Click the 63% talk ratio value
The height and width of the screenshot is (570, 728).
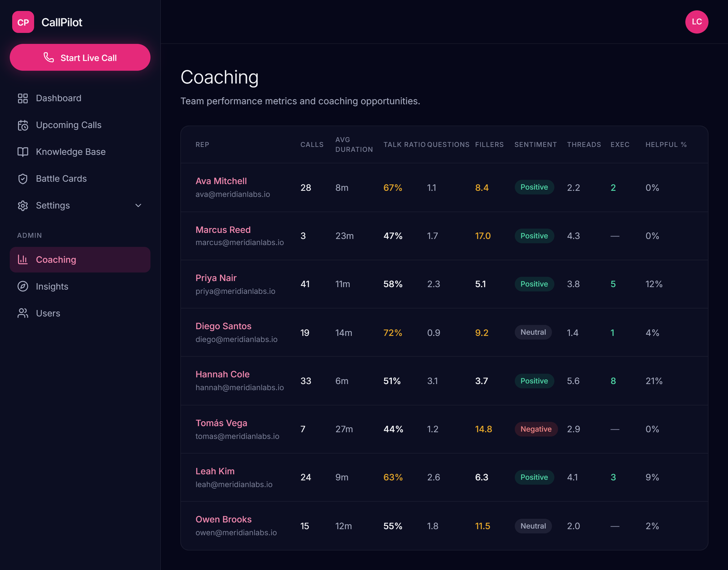click(393, 478)
